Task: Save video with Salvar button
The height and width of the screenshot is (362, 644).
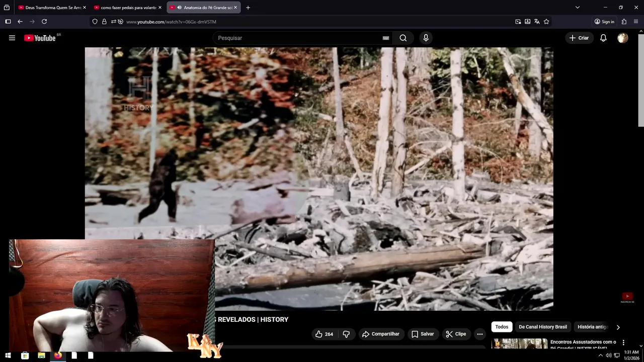Action: 423,334
